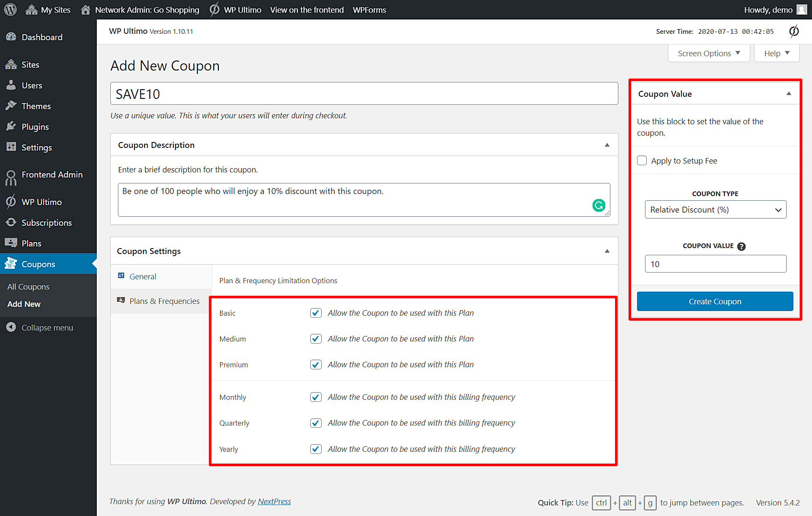Screen dimensions: 812x516
Task: Click the WP Ultimo logo near server time
Action: [x=794, y=31]
